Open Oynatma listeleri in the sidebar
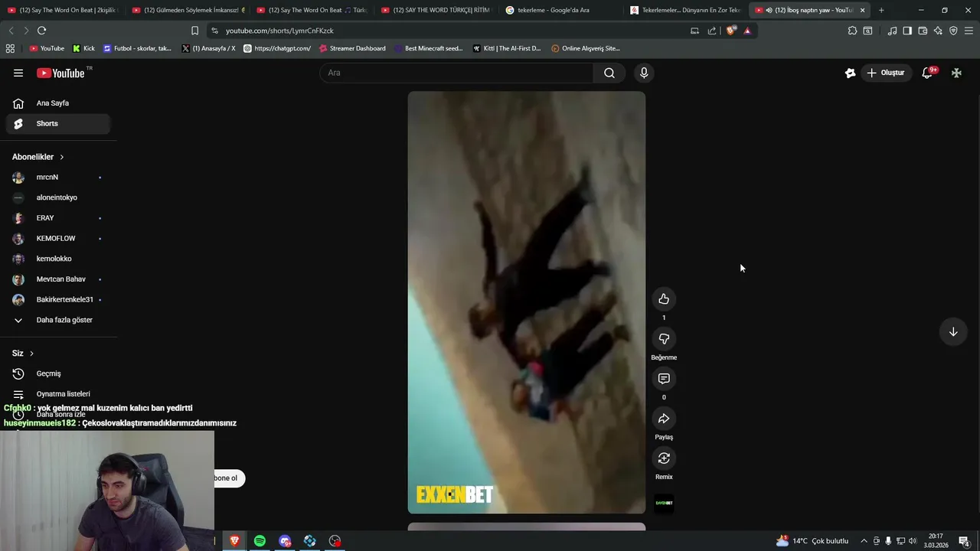 [58, 394]
